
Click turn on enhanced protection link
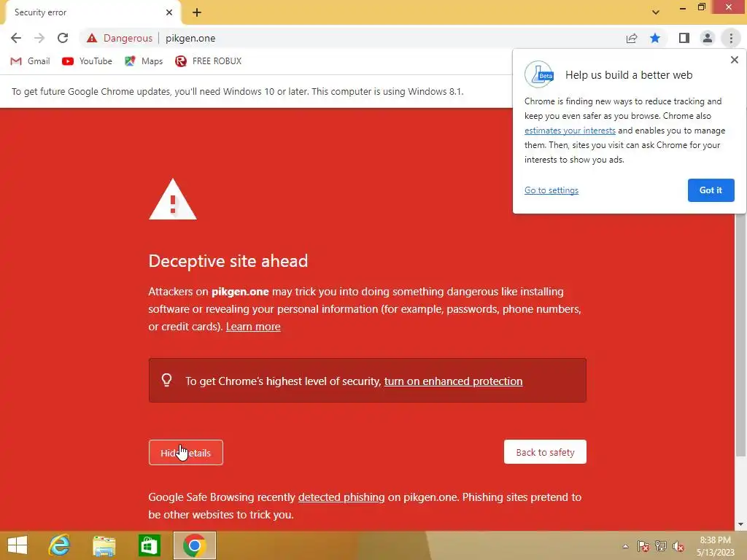pos(453,381)
